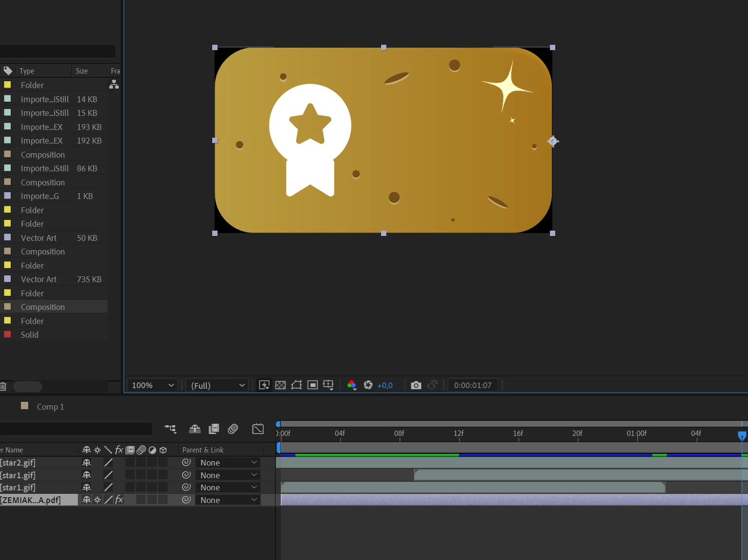Click the Reset Exposure icon
This screenshot has height=560, width=748.
(x=368, y=385)
